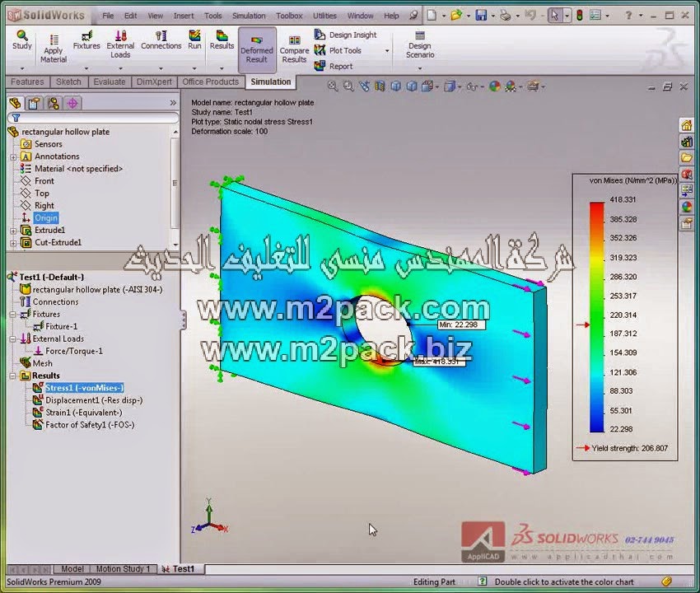The height and width of the screenshot is (593, 700).
Task: Open the Plot Tools dropdown arrow
Action: (387, 51)
